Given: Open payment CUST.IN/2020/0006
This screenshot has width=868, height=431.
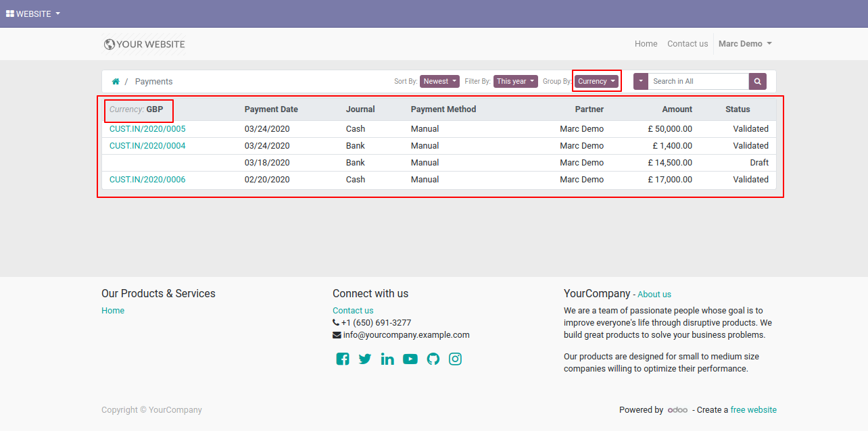Looking at the screenshot, I should pos(147,180).
